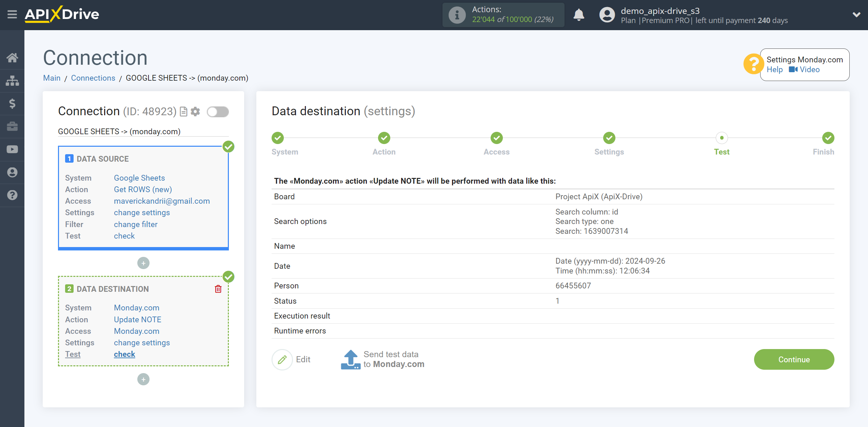Screen dimensions: 868x427
Task: Click Monday.com access link in destination
Action: 137,331
